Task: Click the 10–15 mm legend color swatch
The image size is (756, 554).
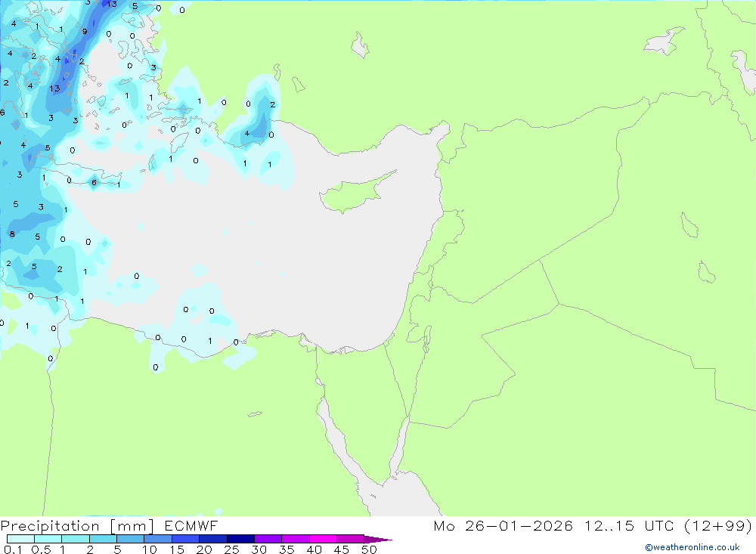Action: click(158, 539)
